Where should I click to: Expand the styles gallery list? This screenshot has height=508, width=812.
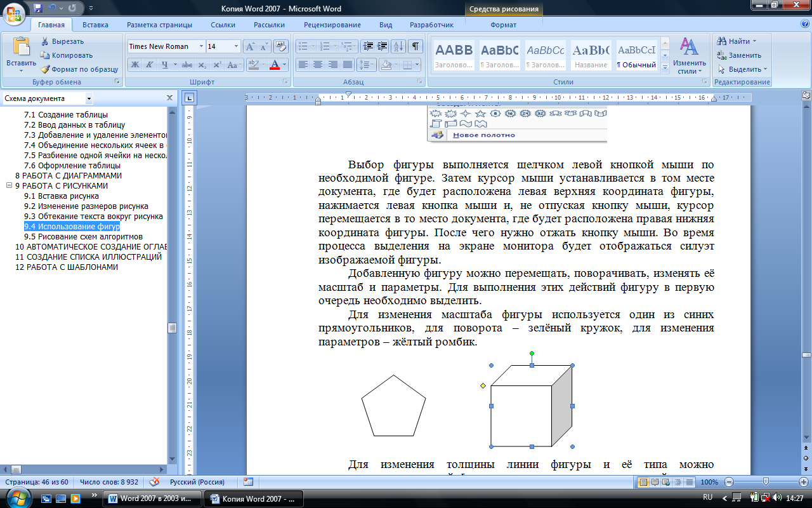[665, 67]
